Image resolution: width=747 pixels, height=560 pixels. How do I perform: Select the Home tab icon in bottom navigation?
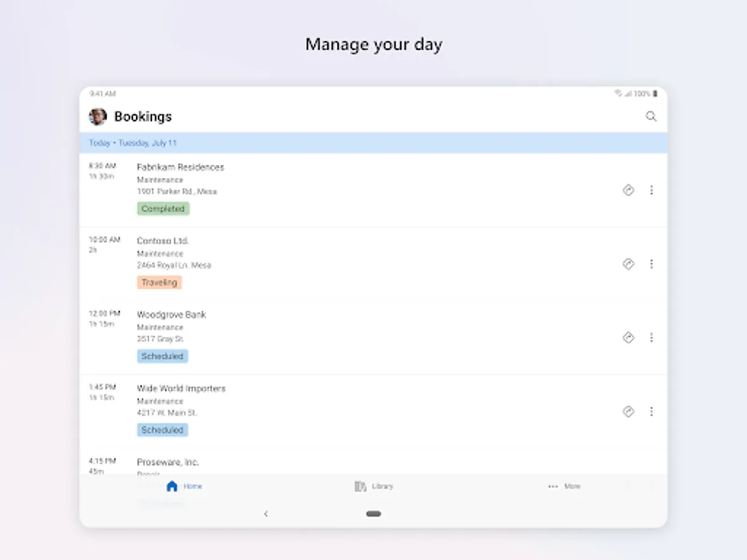point(172,486)
